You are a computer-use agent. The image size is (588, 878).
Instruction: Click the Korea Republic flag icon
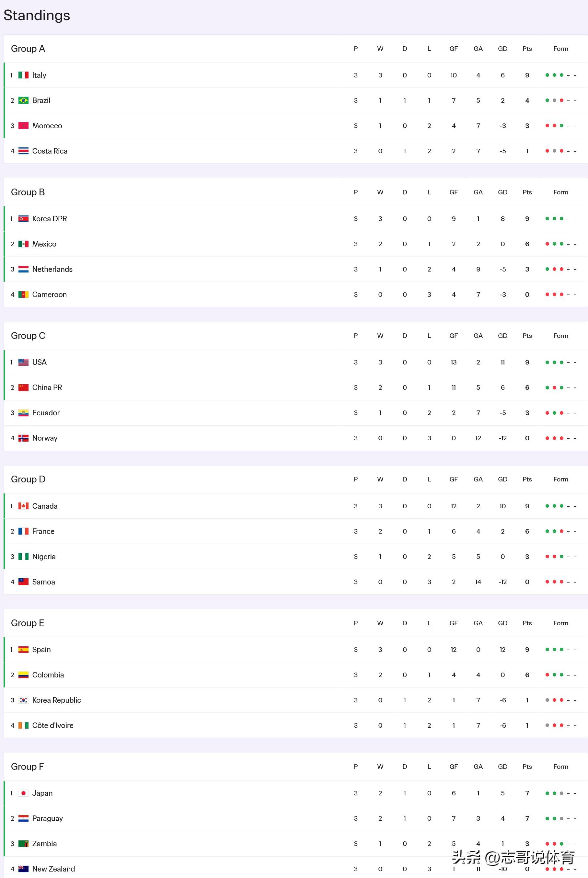[23, 700]
